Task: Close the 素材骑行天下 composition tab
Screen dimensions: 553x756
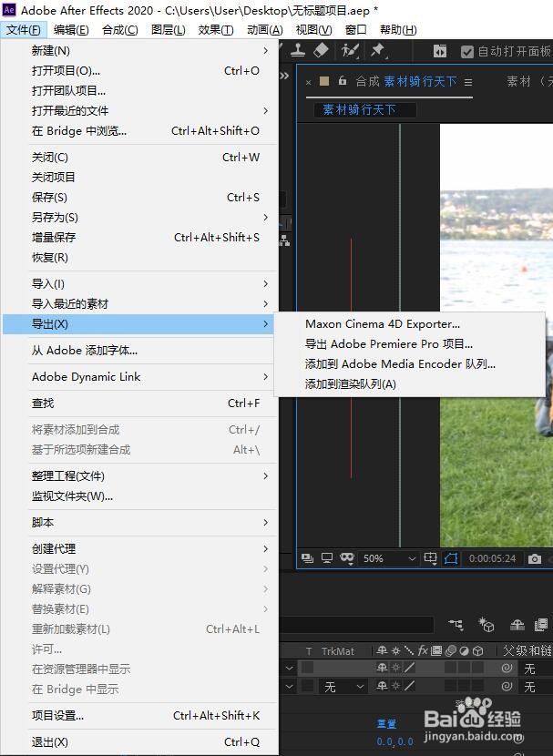Action: [x=308, y=83]
